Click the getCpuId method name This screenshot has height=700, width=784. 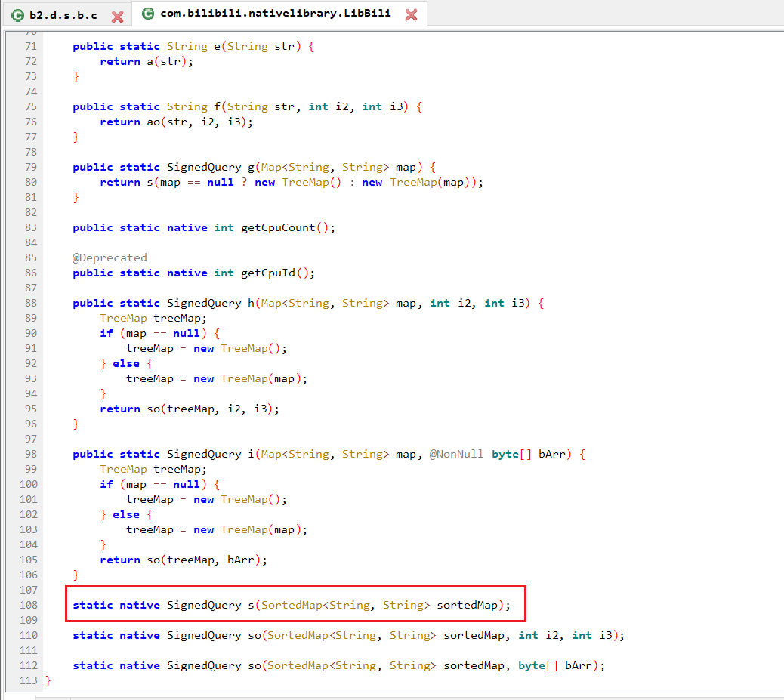[x=268, y=273]
